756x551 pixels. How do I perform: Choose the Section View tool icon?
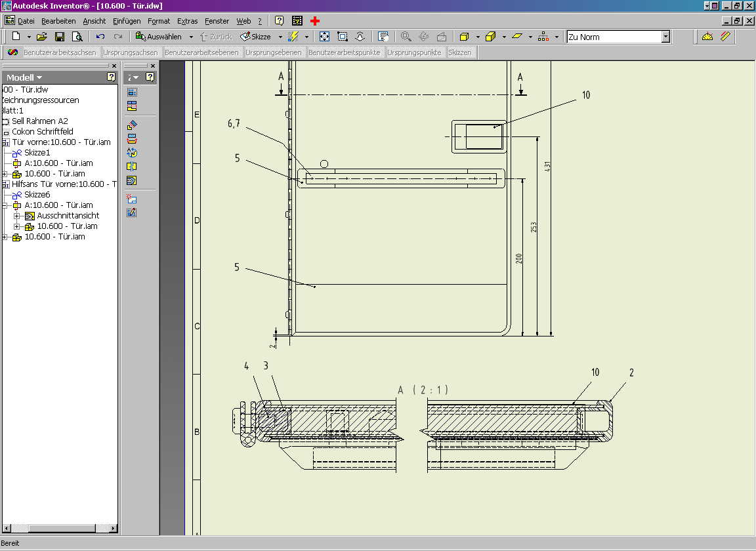click(132, 138)
